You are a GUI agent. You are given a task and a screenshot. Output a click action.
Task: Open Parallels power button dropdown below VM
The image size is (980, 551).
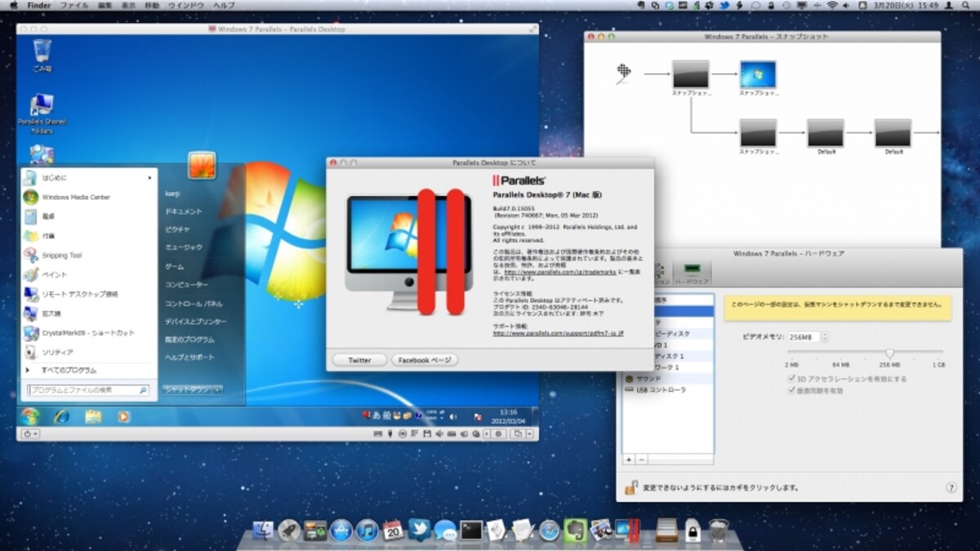pyautogui.click(x=32, y=433)
